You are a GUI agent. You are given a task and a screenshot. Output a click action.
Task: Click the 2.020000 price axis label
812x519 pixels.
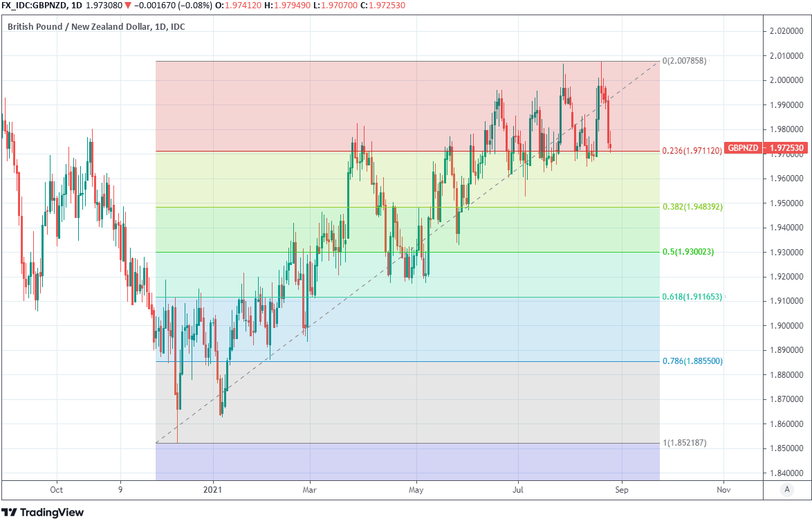[x=784, y=32]
